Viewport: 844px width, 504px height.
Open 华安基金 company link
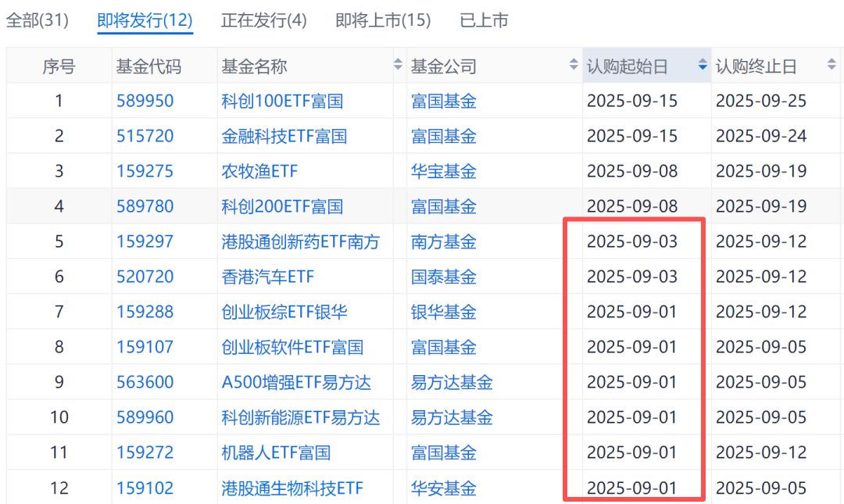(444, 488)
